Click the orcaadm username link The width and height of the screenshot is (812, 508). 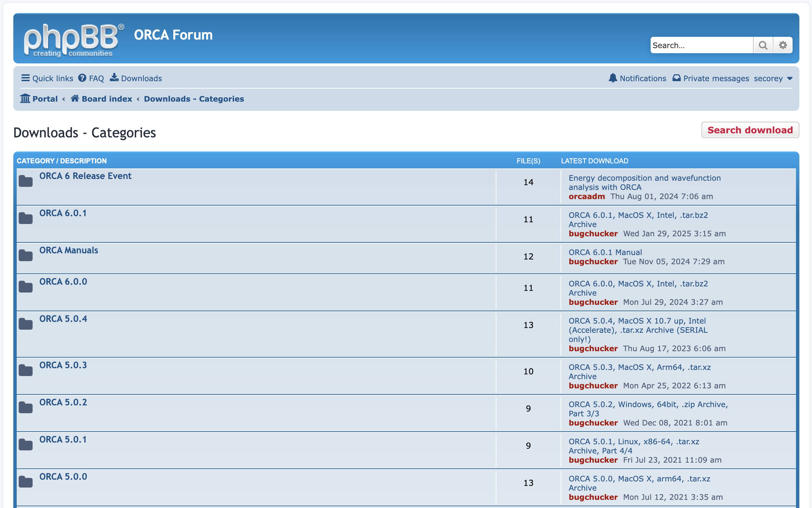(586, 196)
